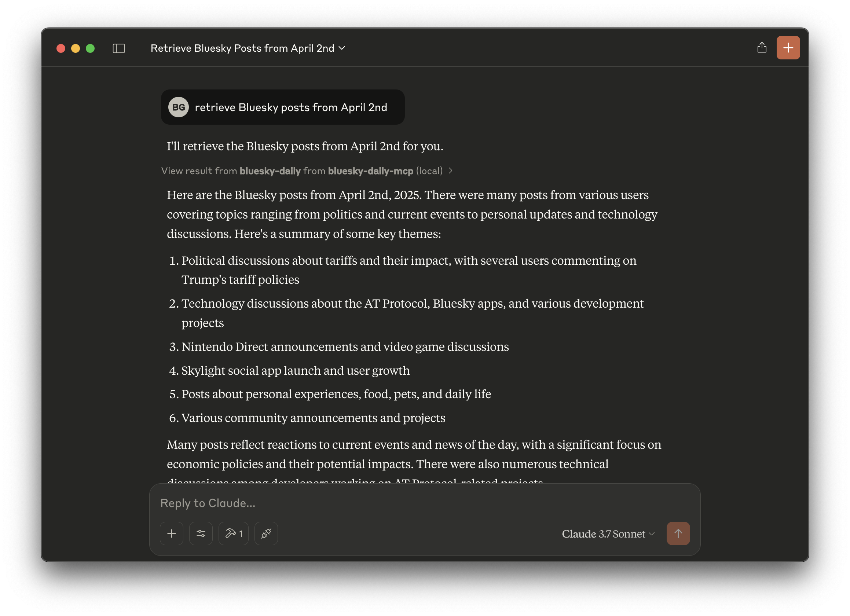Expand the bluesky-daily tool result

(x=307, y=171)
